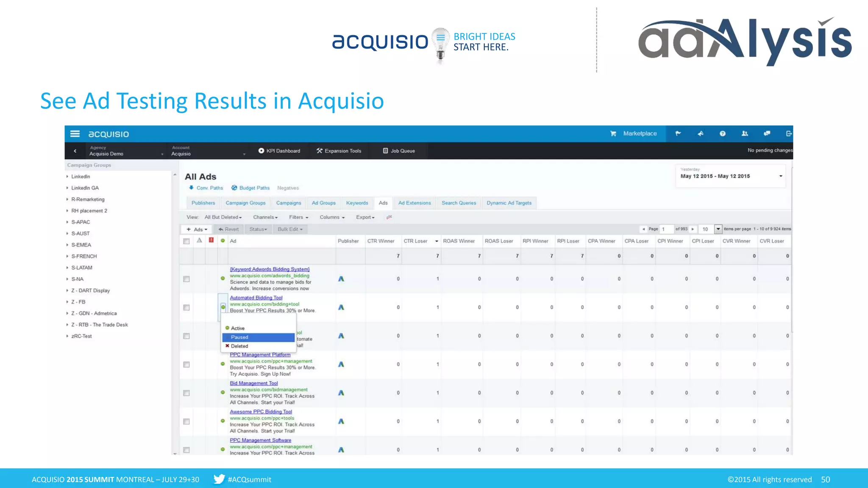Click the red alert column header icon
868x488 pixels.
(x=211, y=240)
